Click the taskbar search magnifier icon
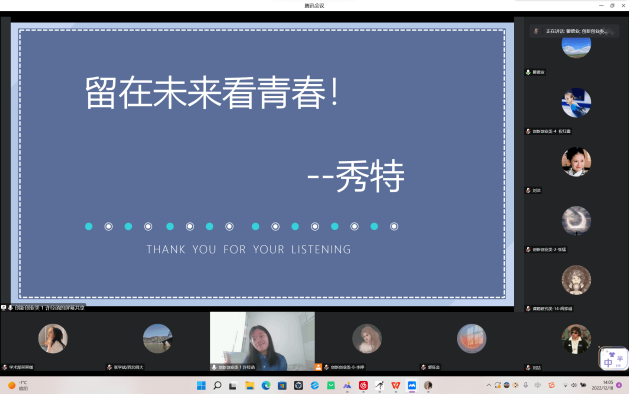Viewport: 629px width, 394px height. (217, 386)
